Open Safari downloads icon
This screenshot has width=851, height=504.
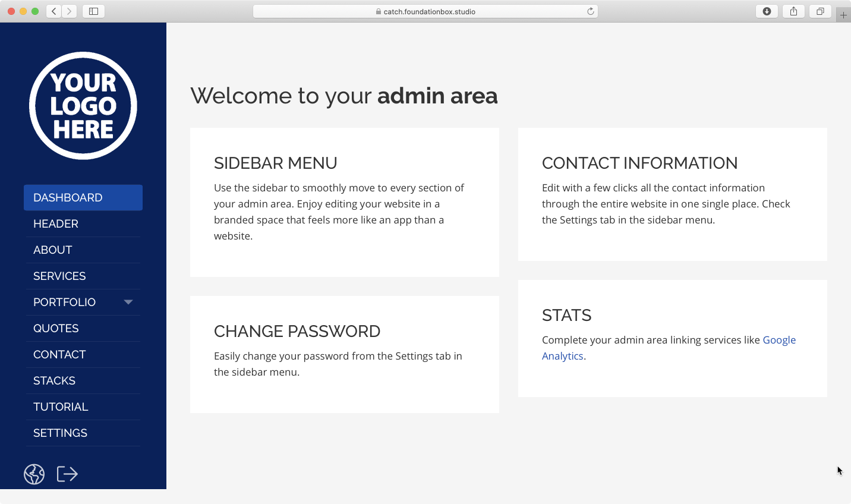click(767, 11)
